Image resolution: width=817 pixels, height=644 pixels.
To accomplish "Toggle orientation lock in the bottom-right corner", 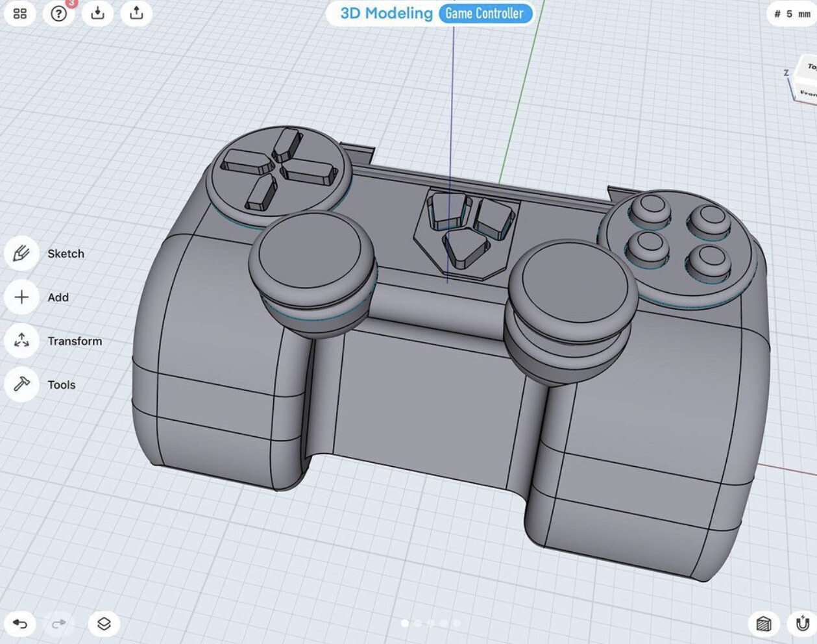I will pos(800,623).
